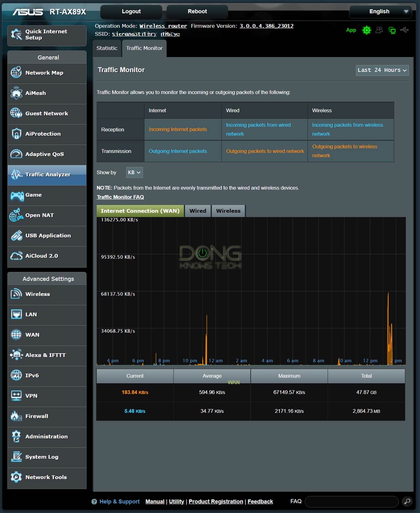
Task: View the System Log icon
Action: [x=16, y=457]
